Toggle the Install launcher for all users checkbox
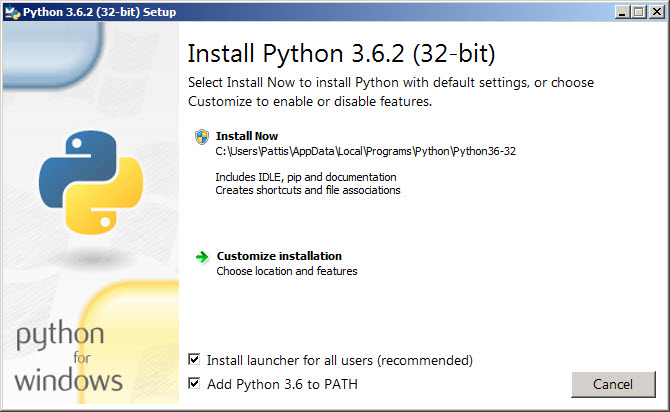 pos(194,359)
